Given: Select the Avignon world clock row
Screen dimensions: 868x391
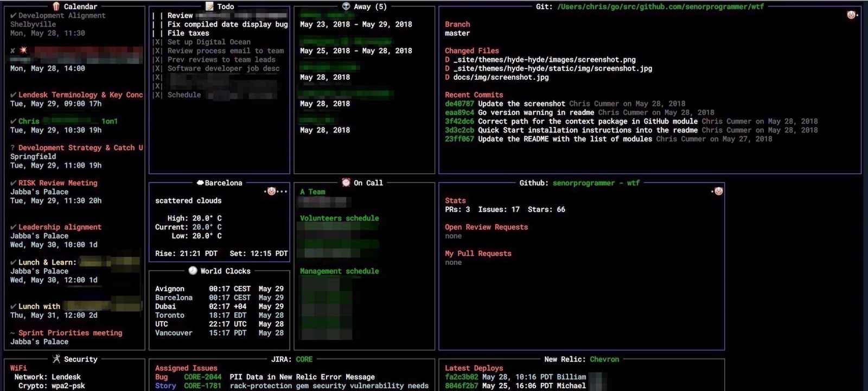Looking at the screenshot, I should pos(219,289).
